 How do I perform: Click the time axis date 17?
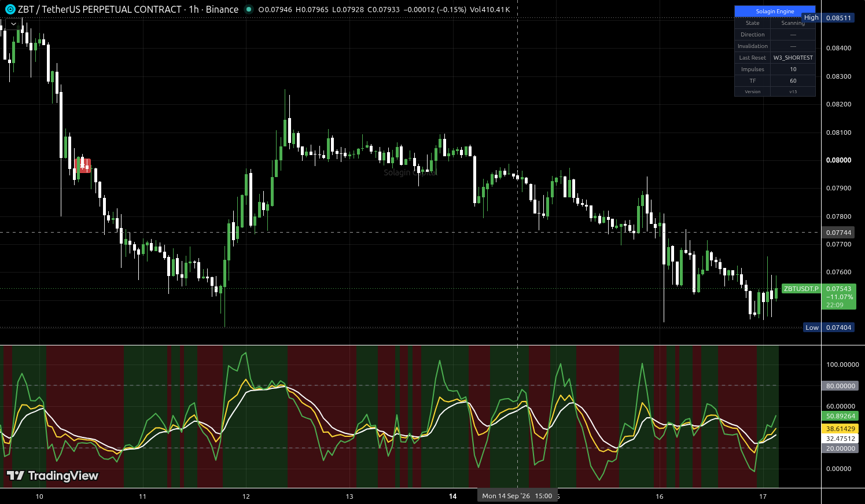[763, 496]
